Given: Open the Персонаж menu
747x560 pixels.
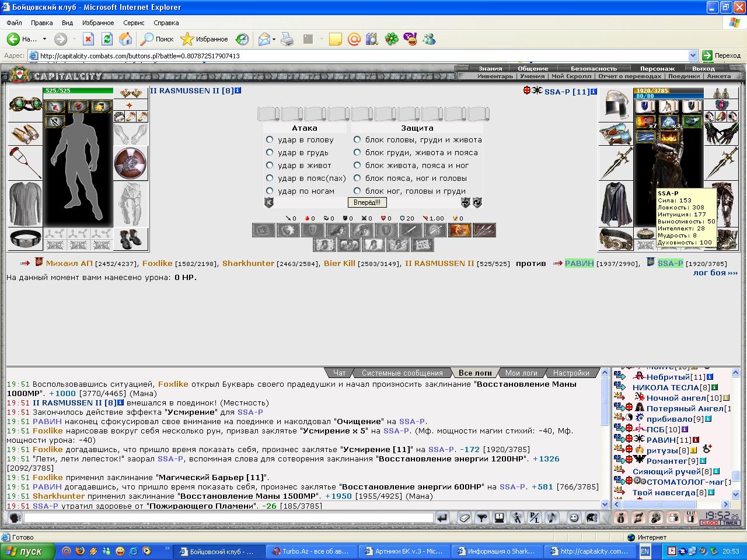Looking at the screenshot, I should [x=657, y=68].
